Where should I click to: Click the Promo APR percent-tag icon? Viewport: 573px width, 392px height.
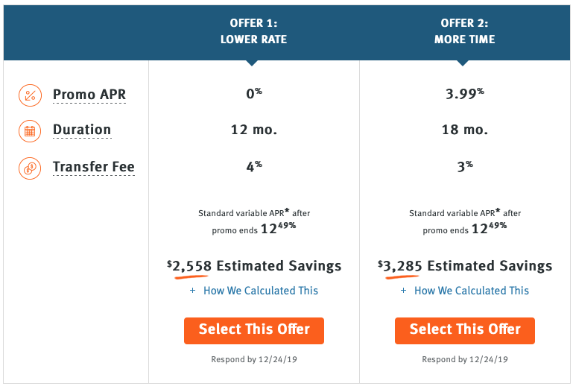point(29,95)
